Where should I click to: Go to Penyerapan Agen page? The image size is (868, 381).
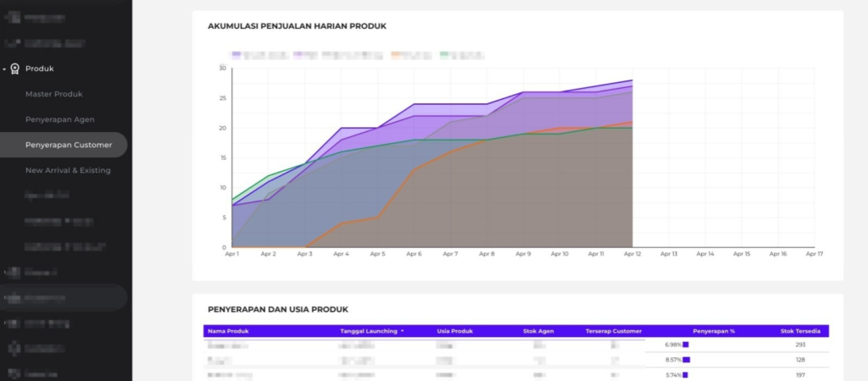59,119
